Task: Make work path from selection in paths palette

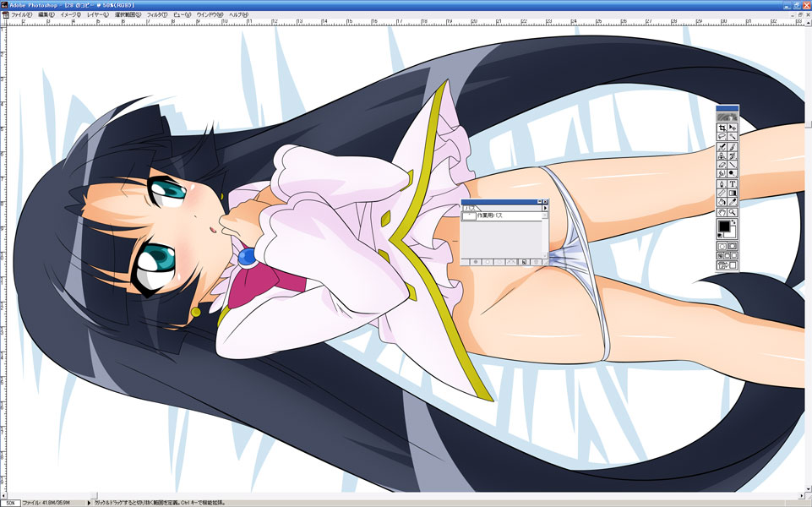Action: tap(511, 262)
